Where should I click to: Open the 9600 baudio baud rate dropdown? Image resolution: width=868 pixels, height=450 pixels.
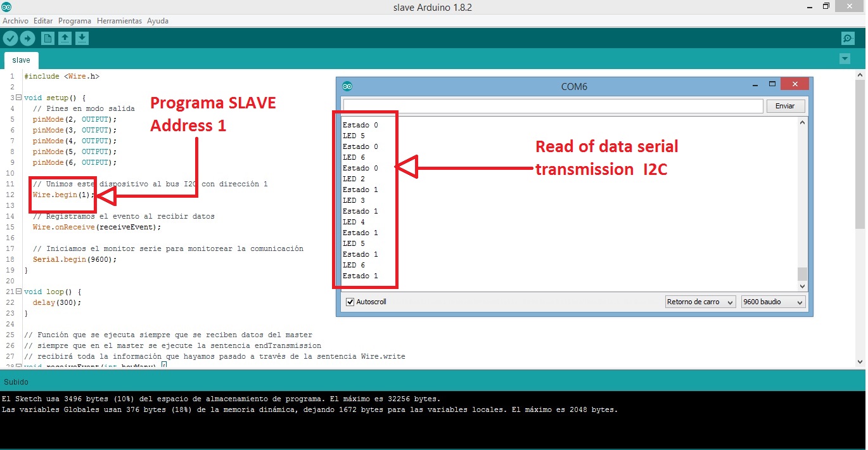773,302
